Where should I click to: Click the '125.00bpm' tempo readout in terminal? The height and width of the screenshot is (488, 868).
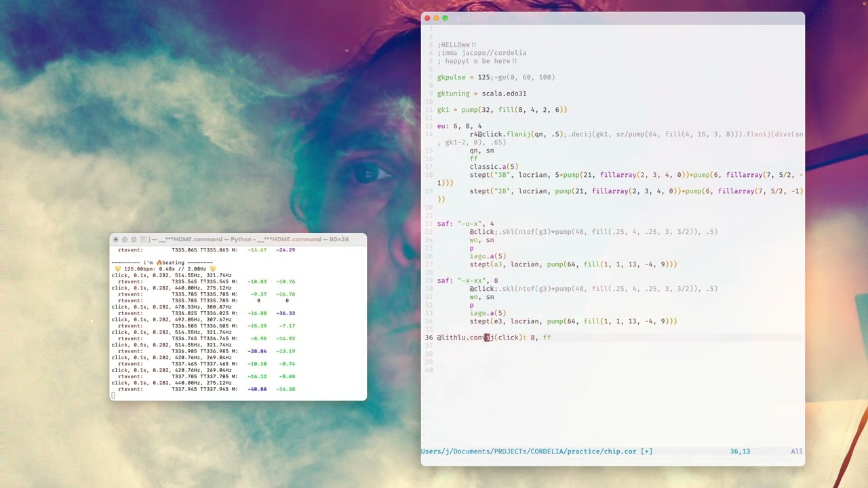coord(140,269)
